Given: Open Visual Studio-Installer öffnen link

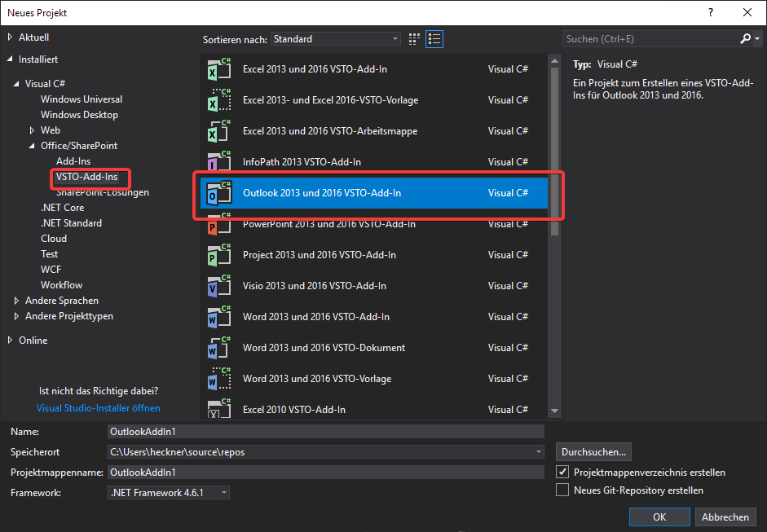Looking at the screenshot, I should point(99,408).
